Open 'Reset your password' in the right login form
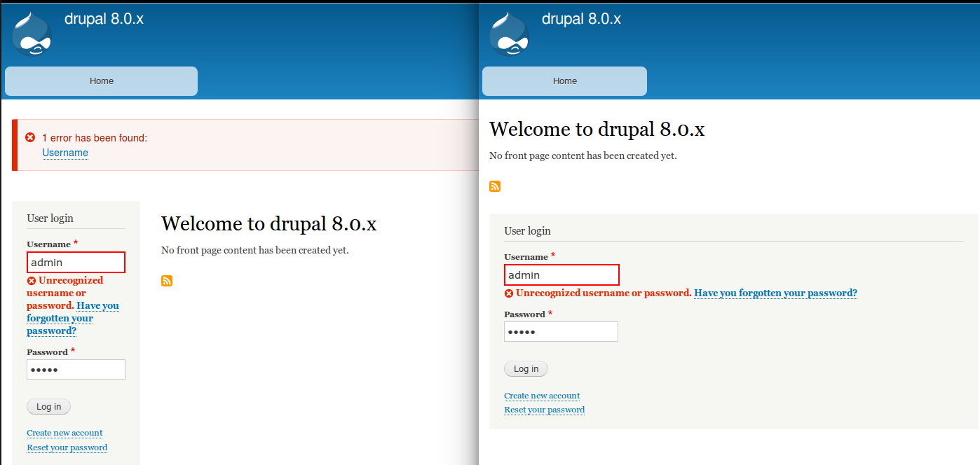This screenshot has width=980, height=465. (545, 409)
